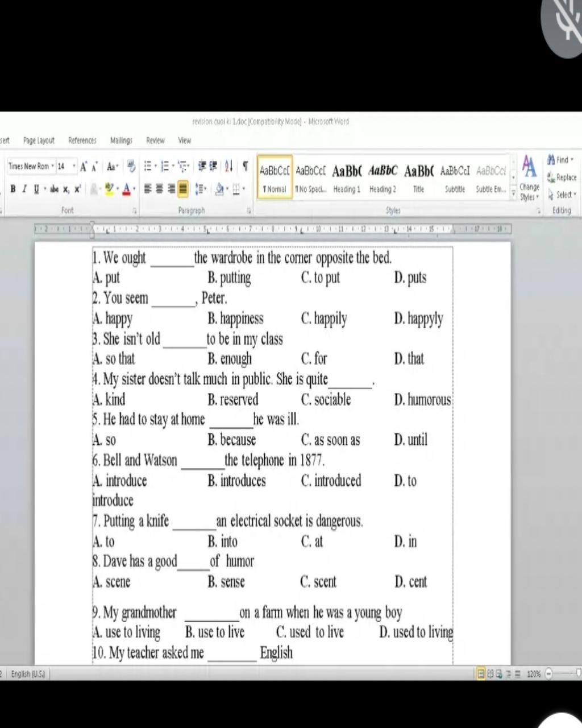Apply the yellow text highlight color
Image resolution: width=582 pixels, height=728 pixels.
point(109,189)
